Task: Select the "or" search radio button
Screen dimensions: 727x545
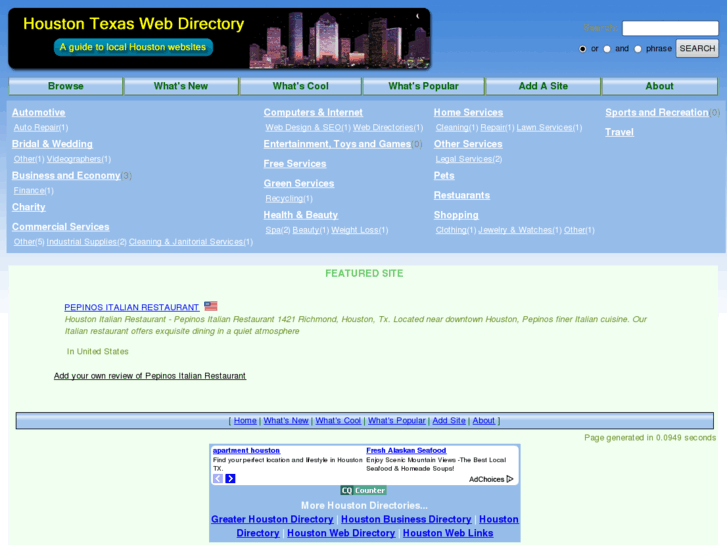Action: click(x=582, y=49)
